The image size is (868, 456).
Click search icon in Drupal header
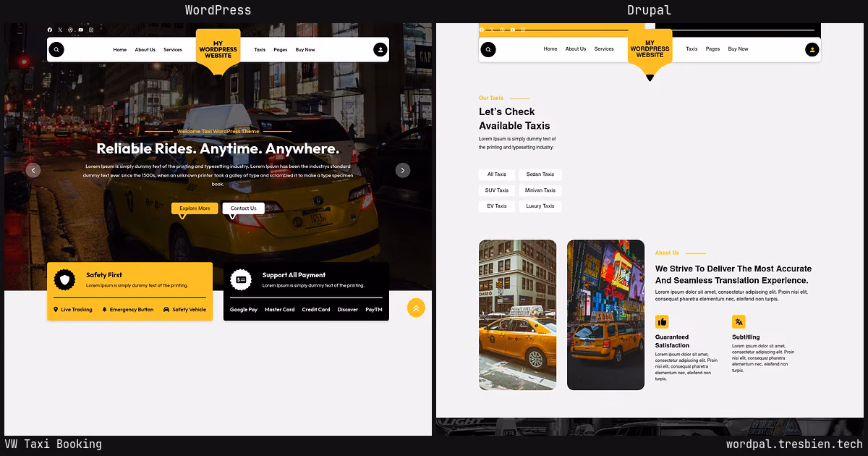coord(488,49)
